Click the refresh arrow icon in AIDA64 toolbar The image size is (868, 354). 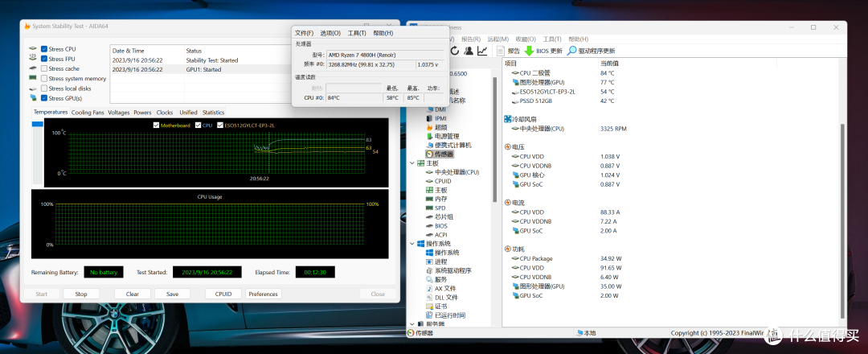[455, 51]
